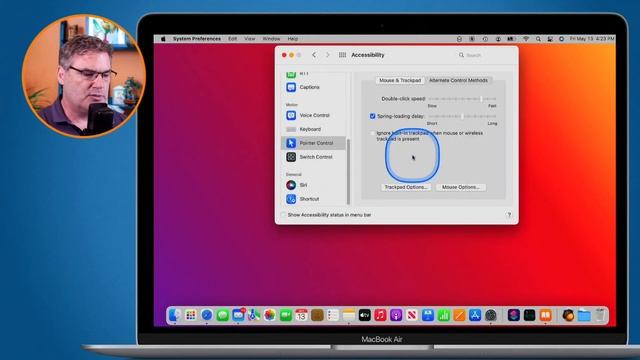This screenshot has width=640, height=360.
Task: Go back with the left chevron
Action: tap(314, 55)
